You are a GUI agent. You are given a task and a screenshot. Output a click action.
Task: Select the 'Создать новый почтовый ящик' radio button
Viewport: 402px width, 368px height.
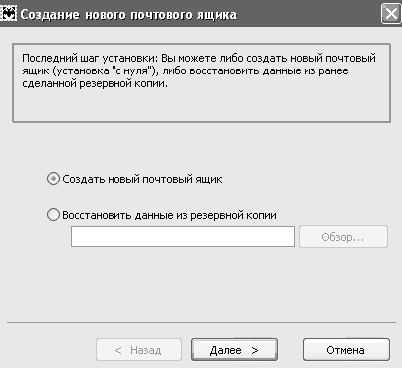(53, 179)
